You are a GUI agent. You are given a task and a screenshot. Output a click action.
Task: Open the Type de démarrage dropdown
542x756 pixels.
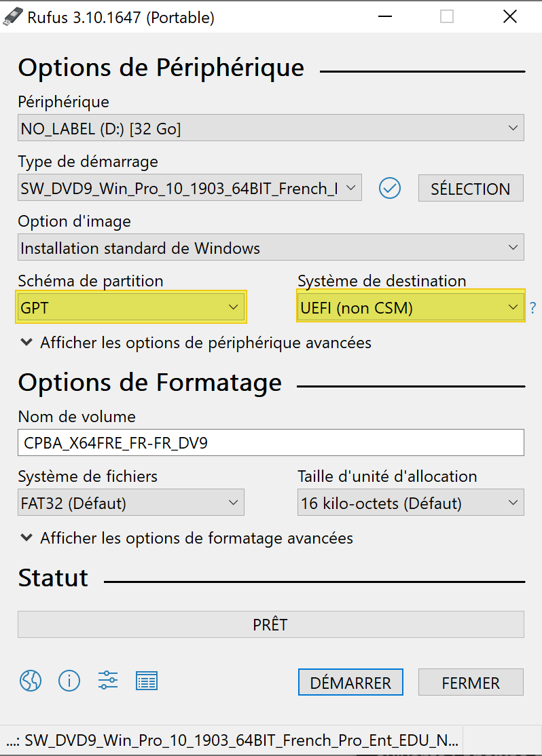[x=189, y=188]
